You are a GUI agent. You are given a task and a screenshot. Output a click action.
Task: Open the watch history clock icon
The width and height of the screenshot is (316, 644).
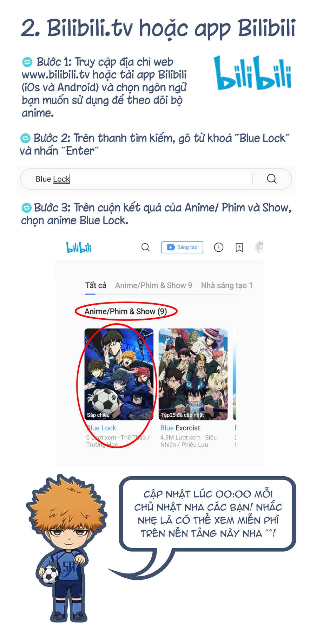click(x=219, y=247)
